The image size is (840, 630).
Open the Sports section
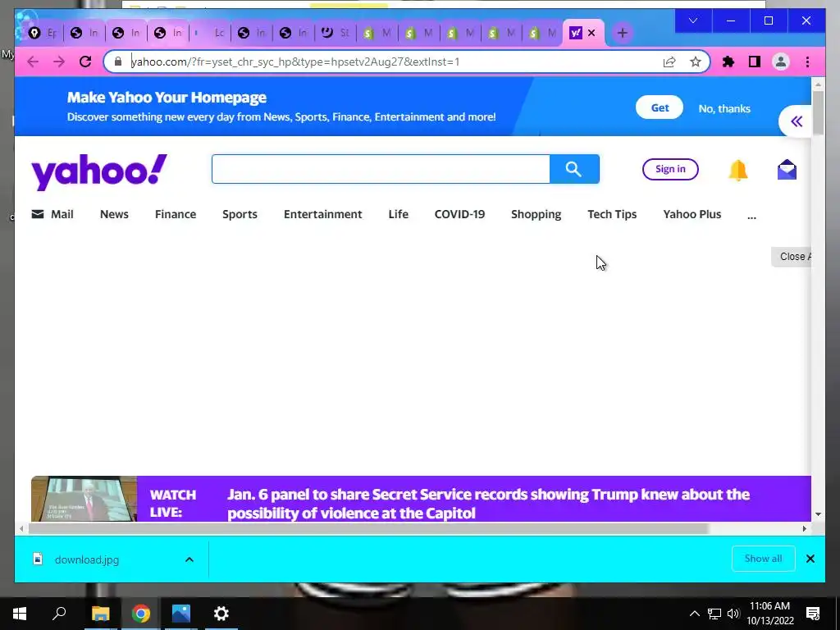(x=240, y=214)
